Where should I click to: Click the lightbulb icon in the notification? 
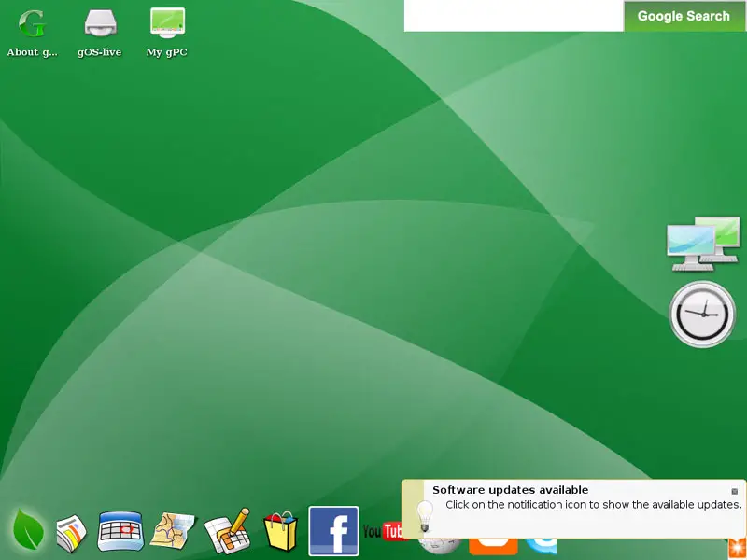(x=425, y=516)
